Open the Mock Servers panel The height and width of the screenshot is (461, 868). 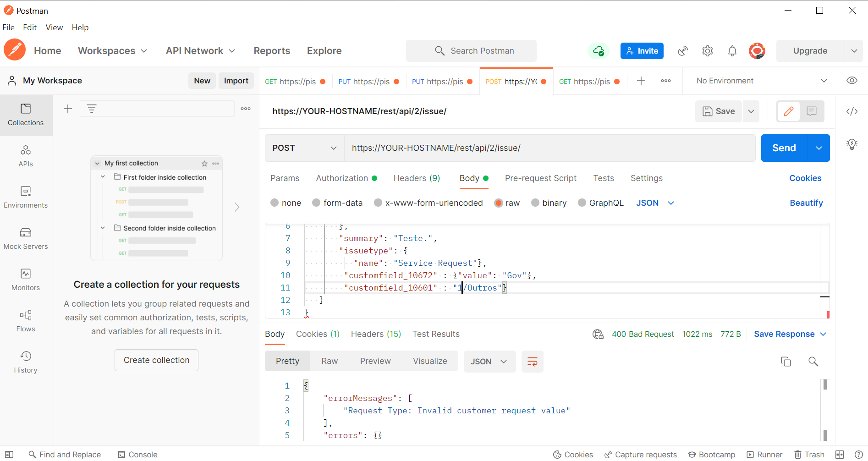(26, 237)
